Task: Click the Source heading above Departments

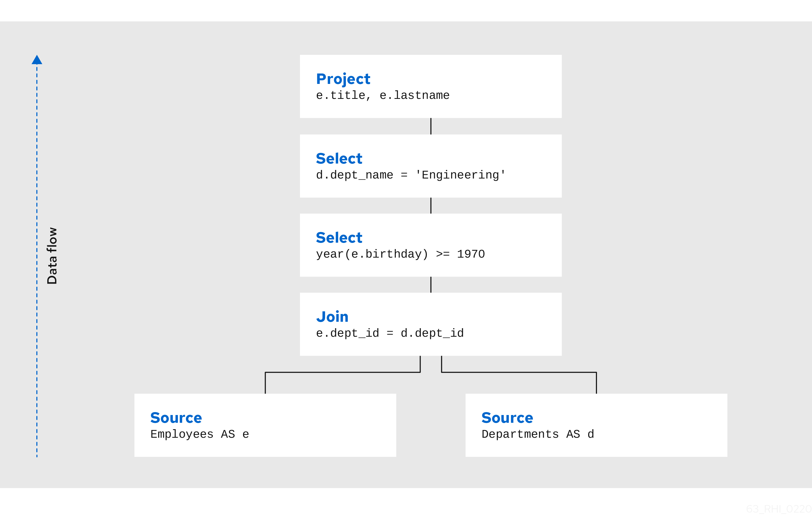Action: click(x=507, y=418)
